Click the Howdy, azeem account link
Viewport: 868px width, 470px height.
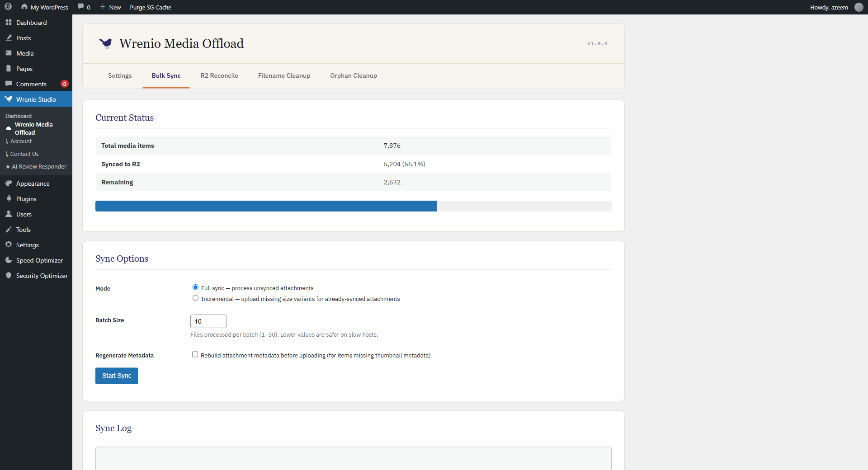(x=829, y=7)
